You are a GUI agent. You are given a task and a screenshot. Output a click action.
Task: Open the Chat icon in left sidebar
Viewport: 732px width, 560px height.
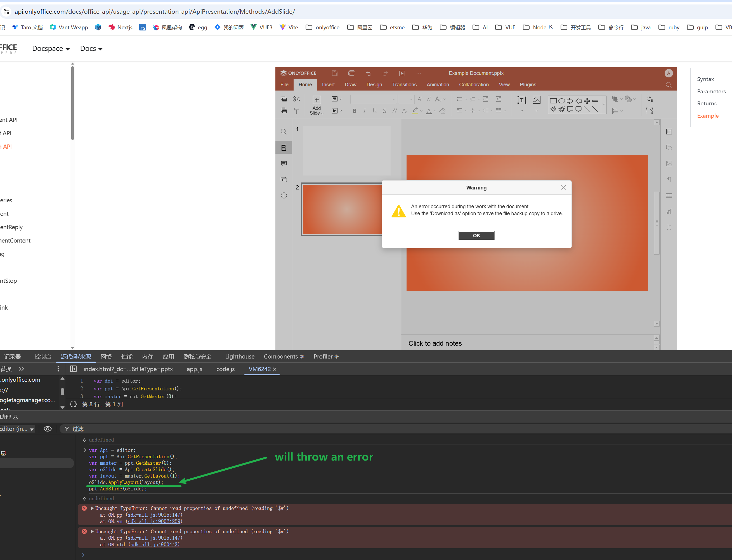(284, 180)
